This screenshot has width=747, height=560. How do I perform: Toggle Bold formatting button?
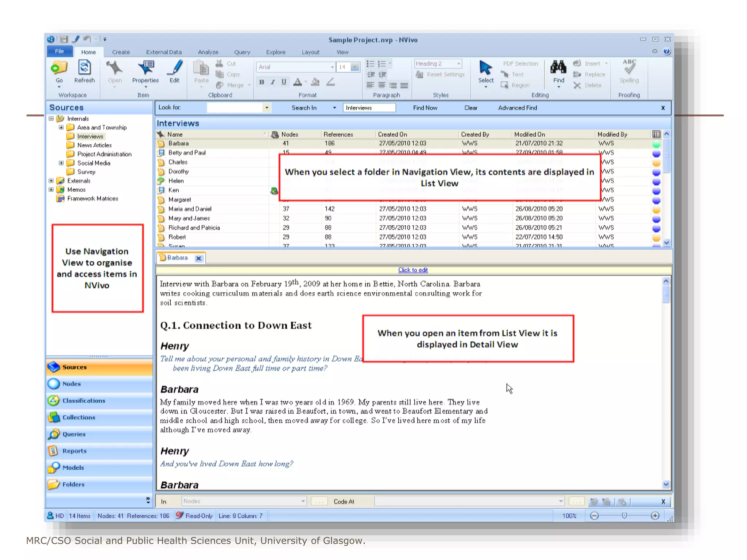[x=262, y=82]
